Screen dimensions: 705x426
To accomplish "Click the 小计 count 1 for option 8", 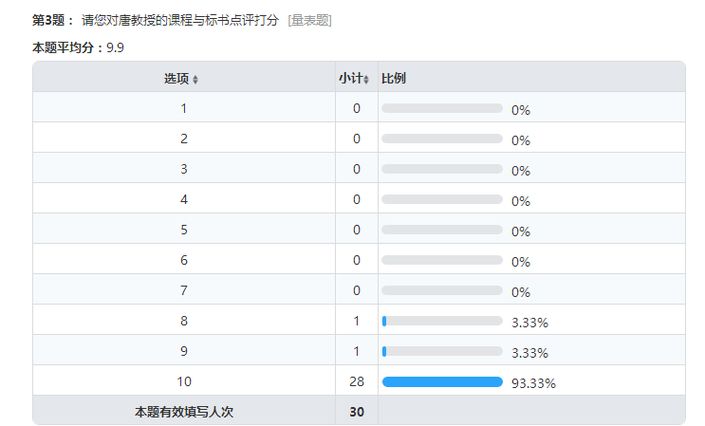I will coord(356,321).
